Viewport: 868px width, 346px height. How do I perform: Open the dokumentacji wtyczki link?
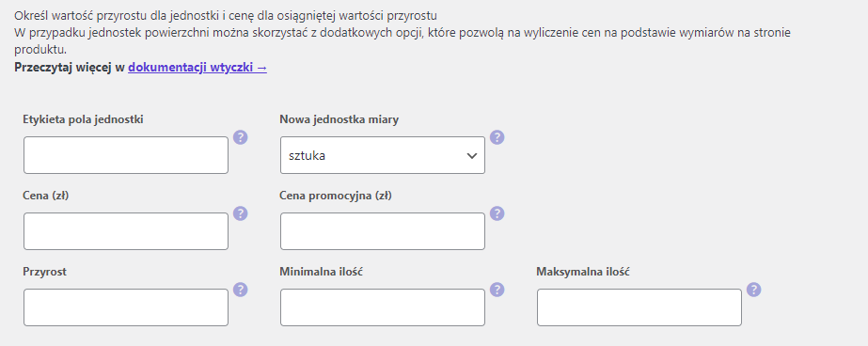tap(197, 68)
